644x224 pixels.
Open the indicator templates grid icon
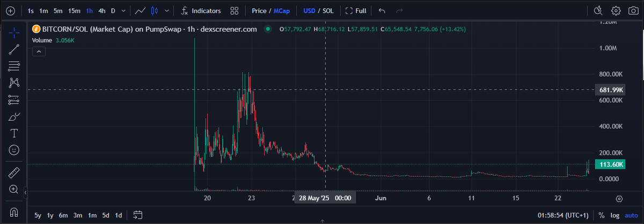[x=235, y=10]
